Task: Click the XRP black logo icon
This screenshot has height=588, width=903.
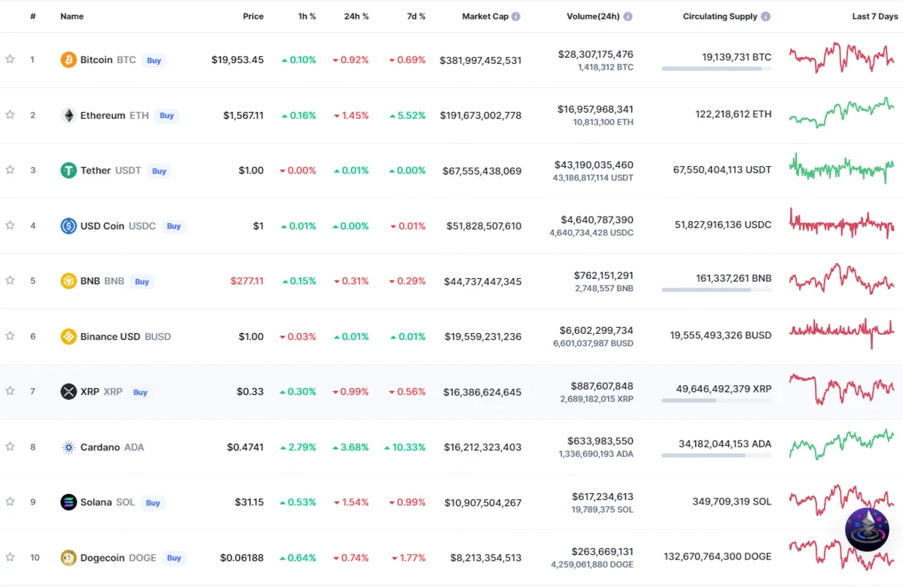Action: 68,392
